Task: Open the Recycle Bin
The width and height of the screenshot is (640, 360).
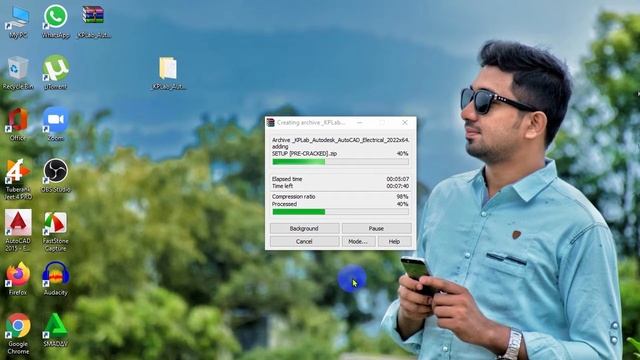Action: pos(18,73)
